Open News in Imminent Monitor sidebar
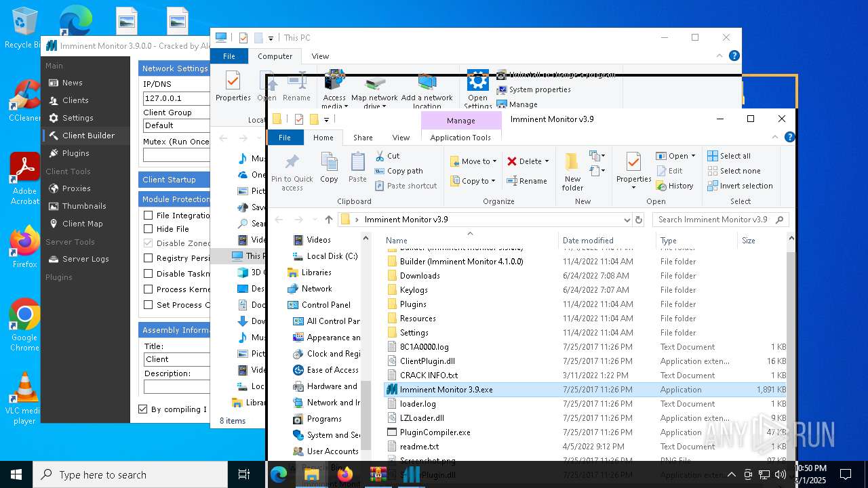The image size is (868, 488). [72, 83]
